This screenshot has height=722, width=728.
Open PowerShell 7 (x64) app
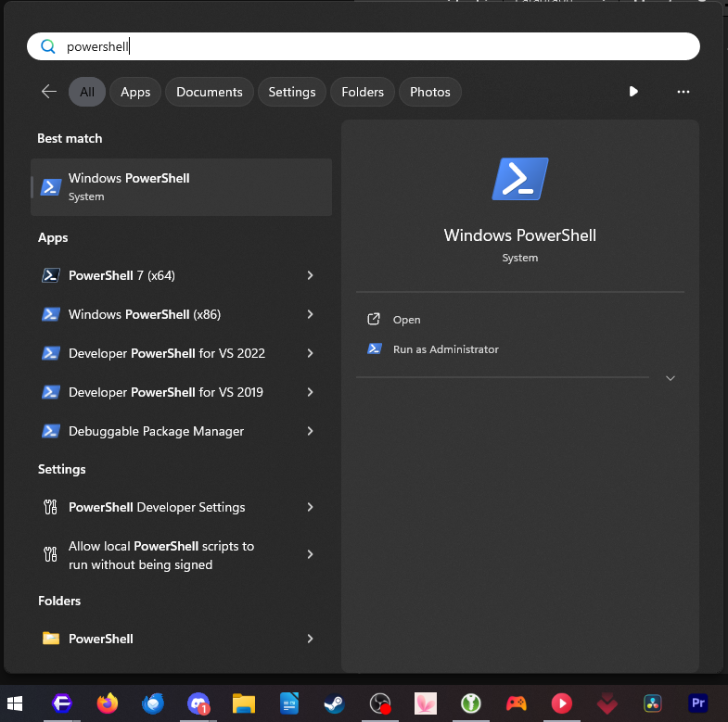click(181, 275)
